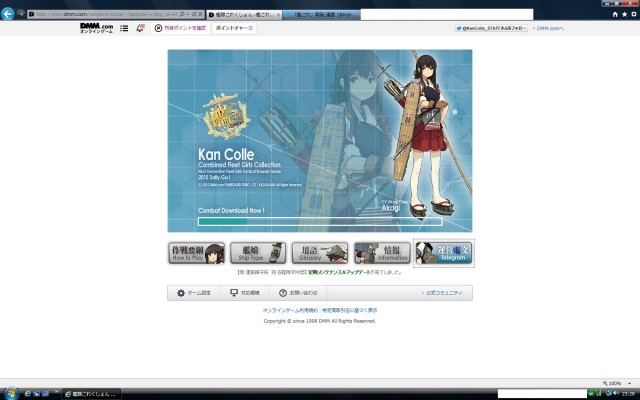This screenshot has height=400, width=640.
Task: Open the Information banner
Action: pyautogui.click(x=382, y=253)
